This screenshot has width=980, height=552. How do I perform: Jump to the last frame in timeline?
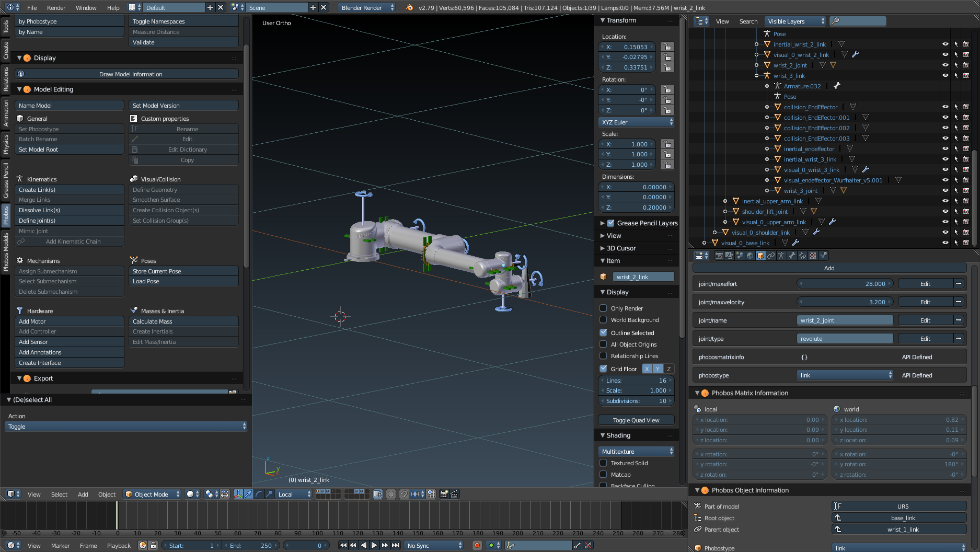[396, 545]
